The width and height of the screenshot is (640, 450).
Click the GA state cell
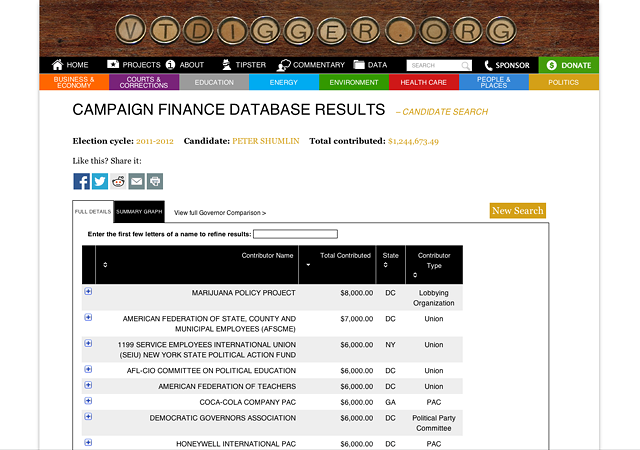[390, 402]
